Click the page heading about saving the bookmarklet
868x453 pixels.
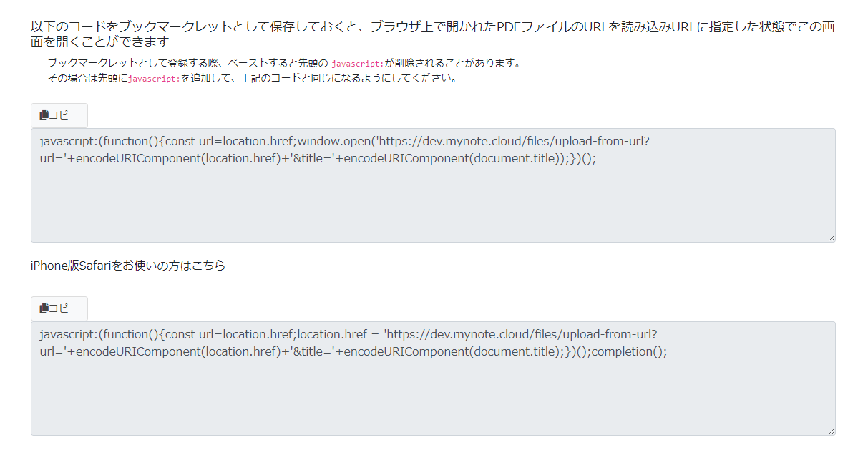coord(429,29)
